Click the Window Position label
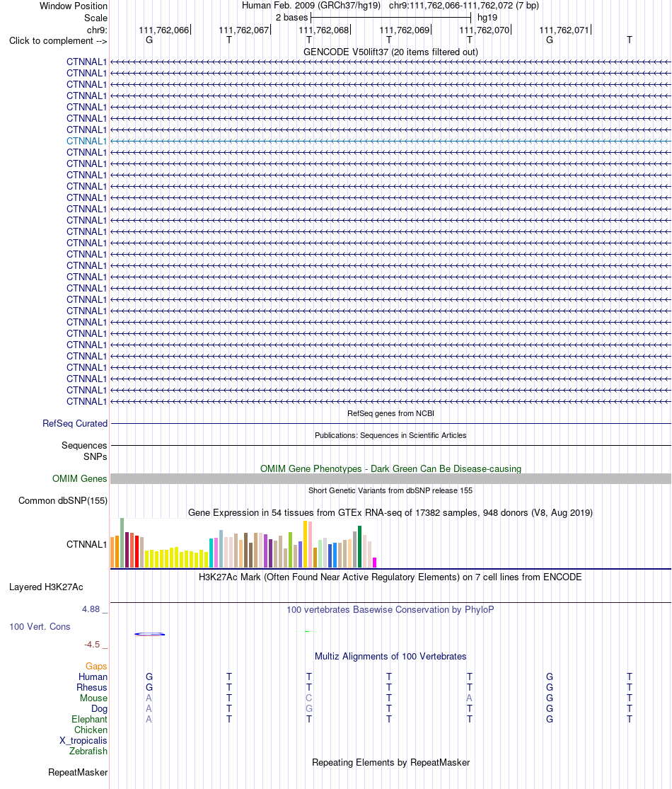672x789 pixels. 74,6
